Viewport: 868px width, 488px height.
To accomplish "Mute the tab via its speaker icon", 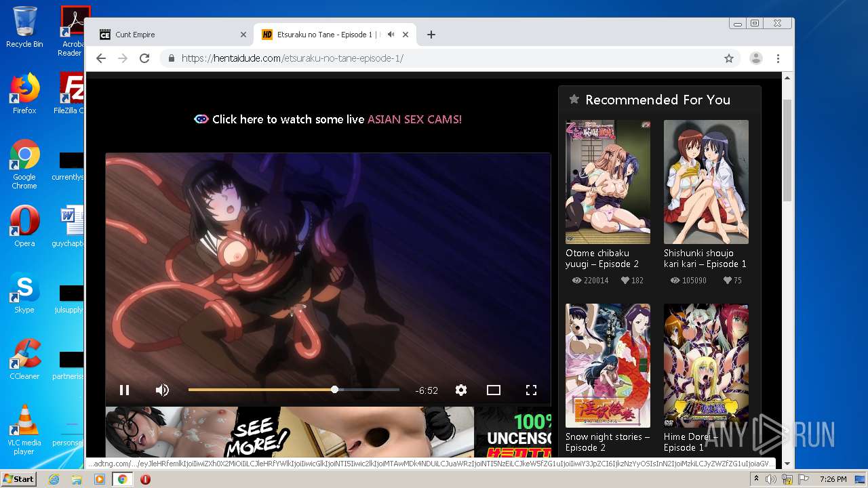I will tap(391, 35).
